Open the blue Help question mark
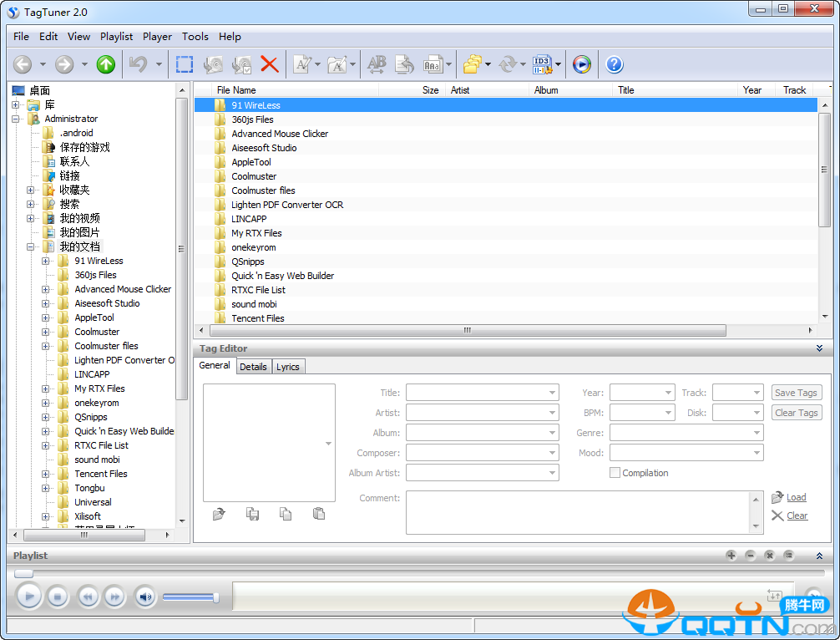 614,64
